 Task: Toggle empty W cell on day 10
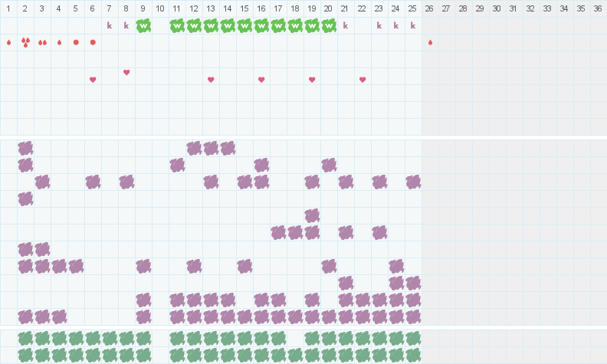click(160, 25)
